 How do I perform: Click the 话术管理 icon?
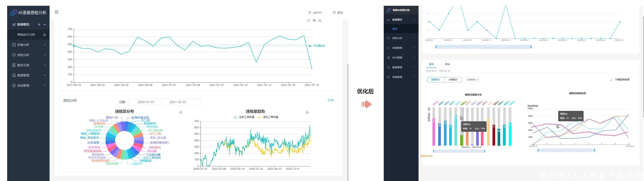(388, 57)
